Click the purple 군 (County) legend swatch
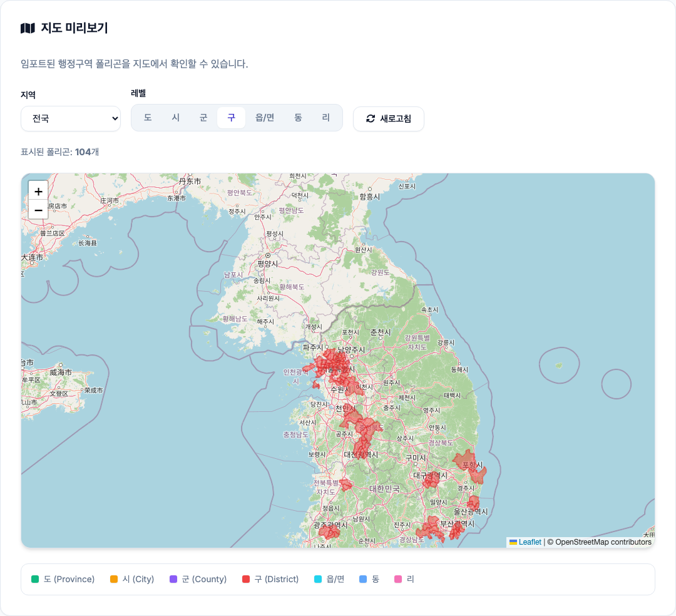Image resolution: width=676 pixels, height=616 pixels. pos(173,579)
